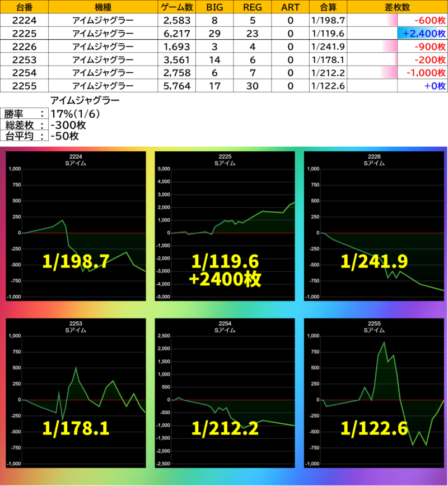Click yellow +2400枚 overlay on graph
The height and width of the screenshot is (486, 448).
pyautogui.click(x=225, y=279)
